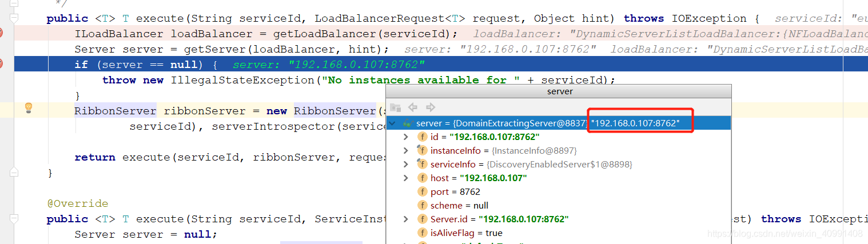Select the server = {DomainExtractingServer@8837} row

559,123
